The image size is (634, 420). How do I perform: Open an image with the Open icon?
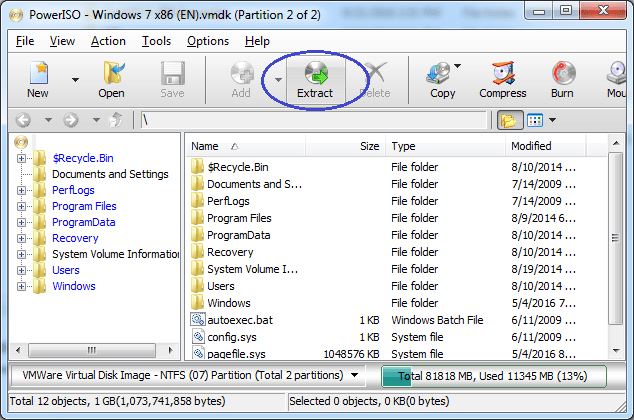point(112,73)
